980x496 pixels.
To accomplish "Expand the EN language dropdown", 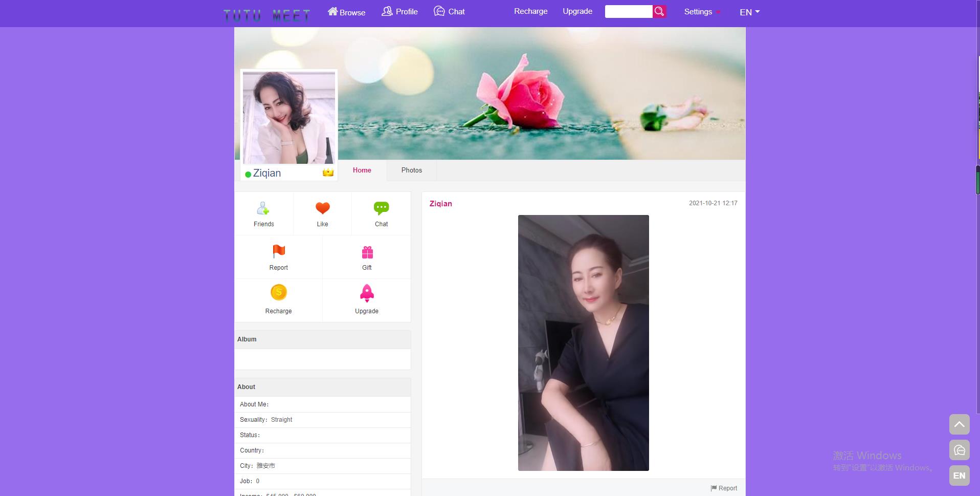I will tap(749, 12).
